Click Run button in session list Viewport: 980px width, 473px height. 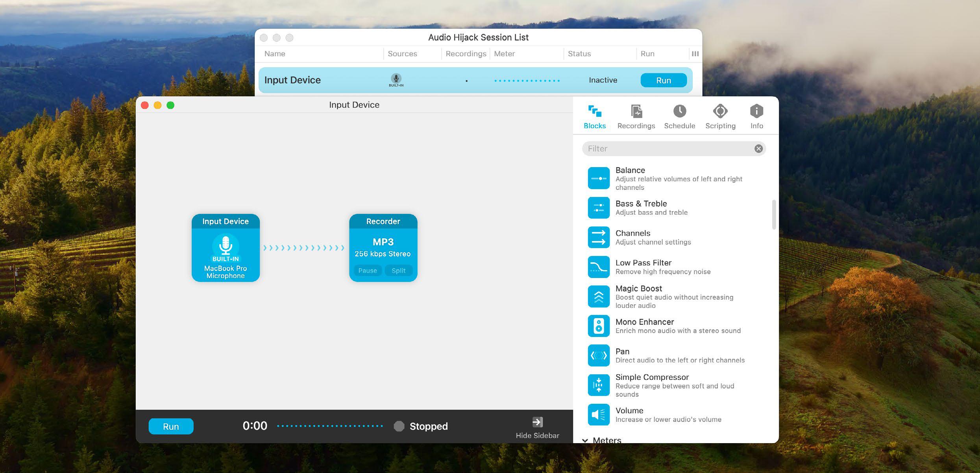[x=664, y=79]
